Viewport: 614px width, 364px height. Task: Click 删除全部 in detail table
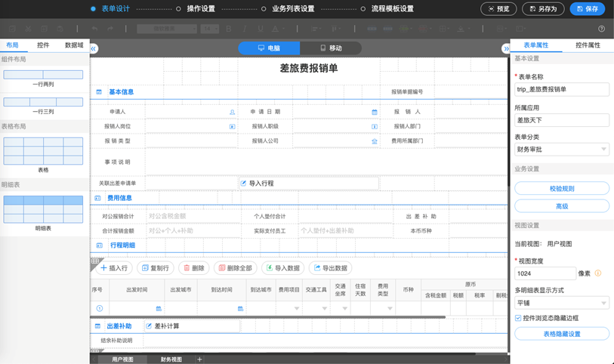235,268
